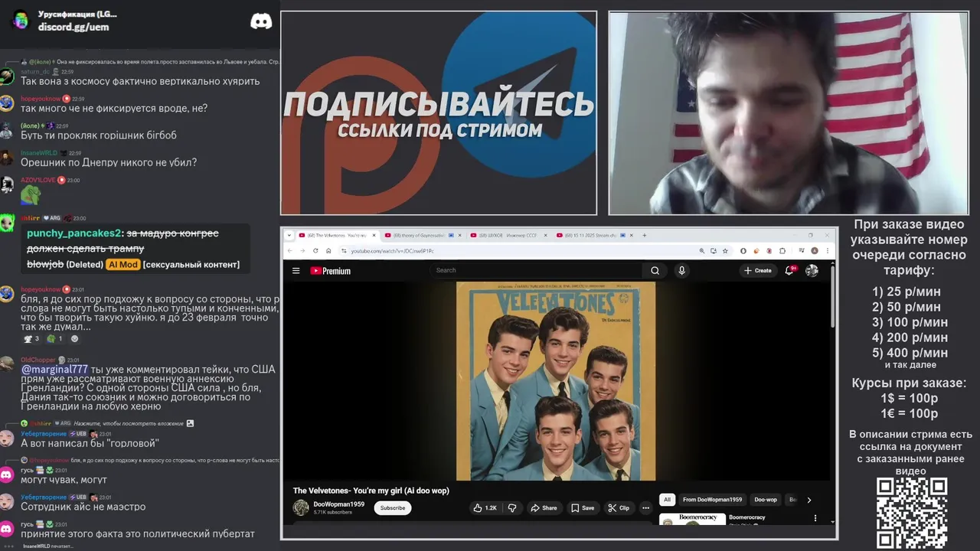Open the YouTube hamburger guide menu
The height and width of the screenshot is (551, 980).
click(296, 270)
